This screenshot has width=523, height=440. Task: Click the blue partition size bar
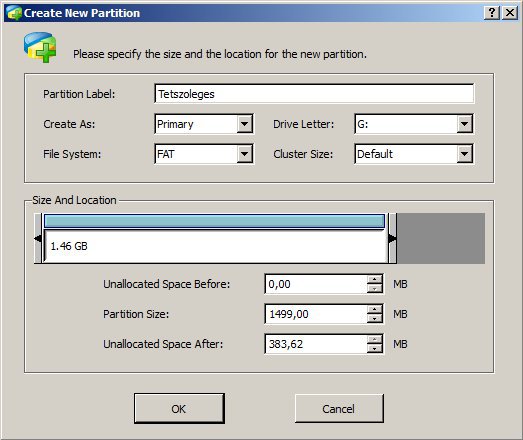(x=214, y=221)
